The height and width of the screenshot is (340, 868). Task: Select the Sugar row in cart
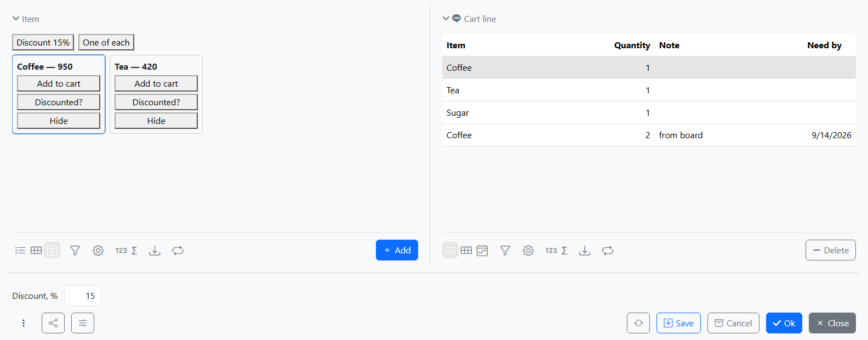point(649,112)
